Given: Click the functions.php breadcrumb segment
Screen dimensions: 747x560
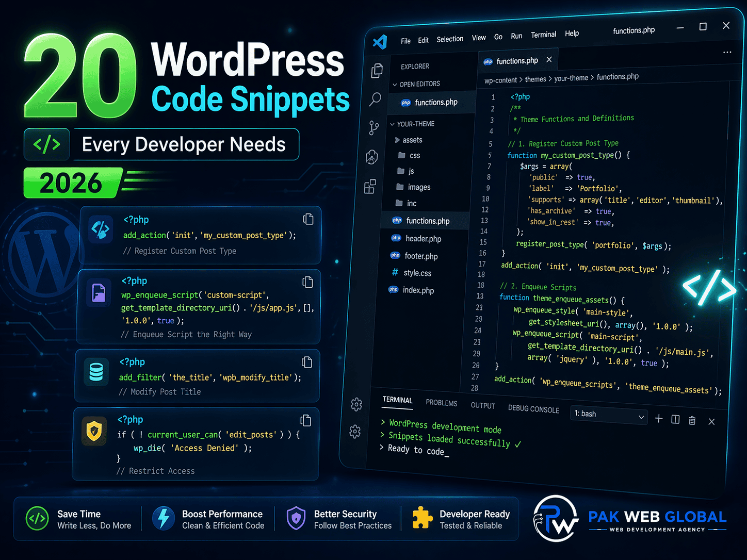Looking at the screenshot, I should 618,76.
